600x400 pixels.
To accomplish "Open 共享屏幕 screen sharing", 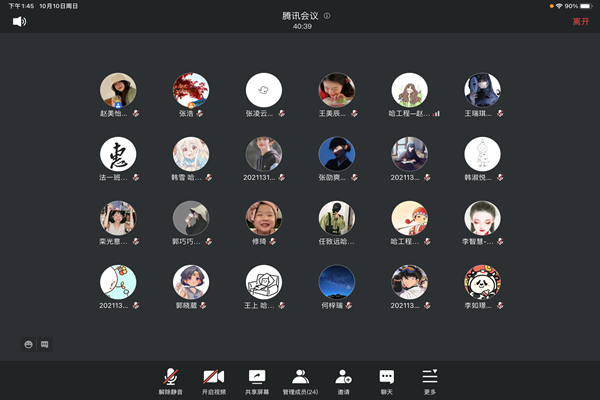I will 257,379.
